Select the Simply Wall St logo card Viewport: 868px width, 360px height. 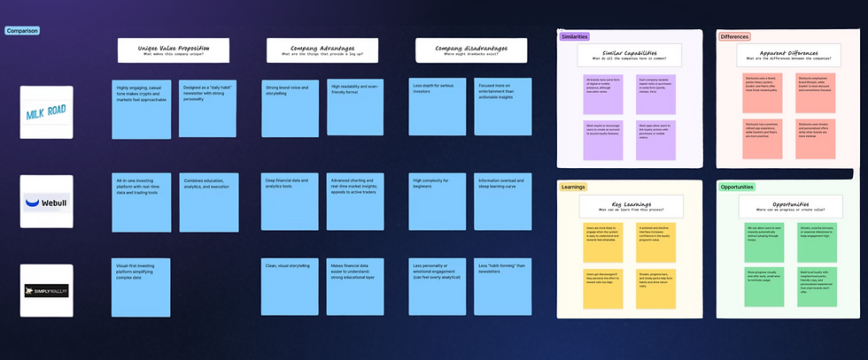[x=46, y=290]
